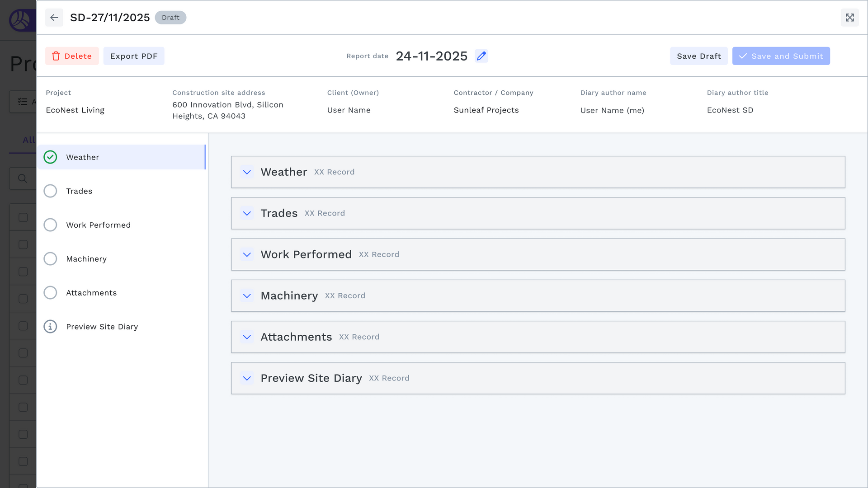868x488 pixels.
Task: Click the green checkmark beside Weather
Action: [x=50, y=157]
